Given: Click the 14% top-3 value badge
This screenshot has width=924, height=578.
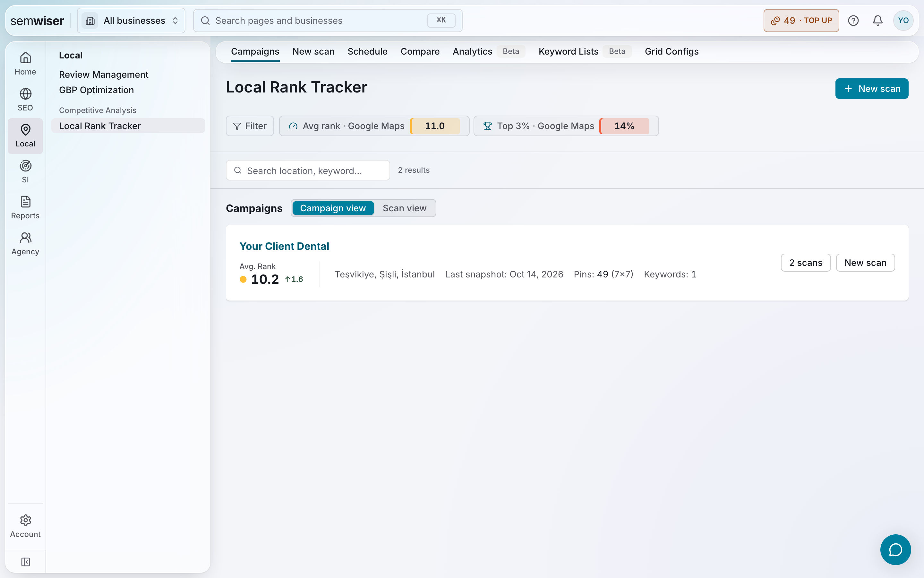Looking at the screenshot, I should pos(624,126).
